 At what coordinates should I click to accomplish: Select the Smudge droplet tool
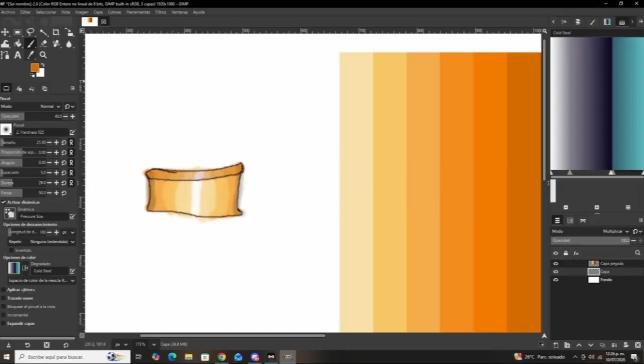pyautogui.click(x=69, y=44)
